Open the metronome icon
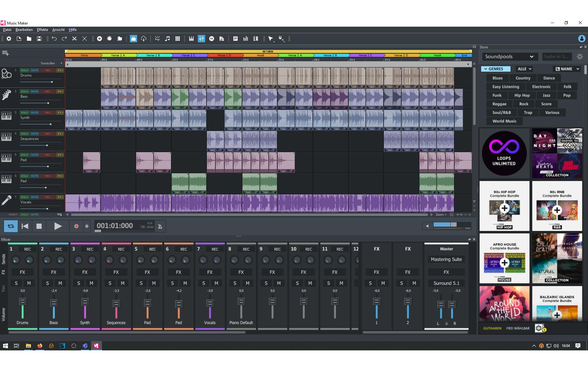This screenshot has height=370, width=588. point(160,226)
